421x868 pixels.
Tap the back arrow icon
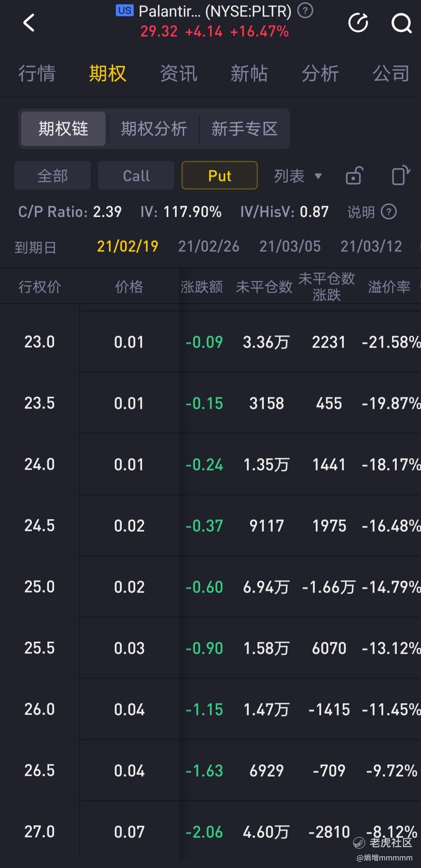(29, 23)
